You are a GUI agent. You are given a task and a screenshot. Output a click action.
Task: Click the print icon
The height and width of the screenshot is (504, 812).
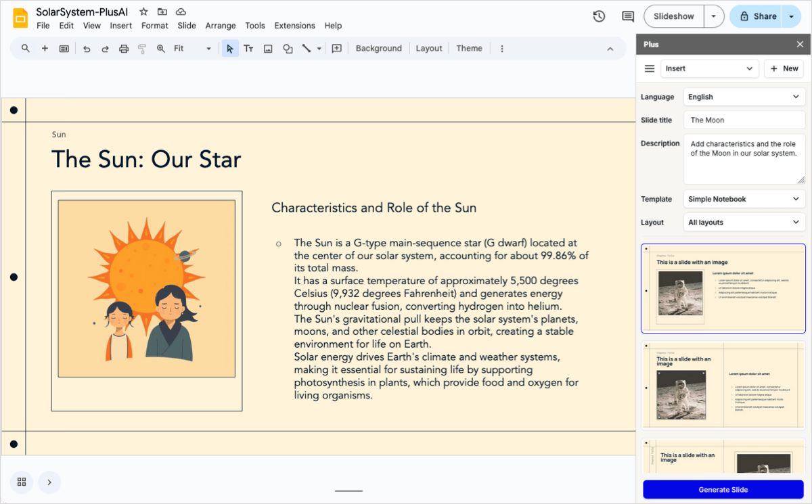(124, 49)
